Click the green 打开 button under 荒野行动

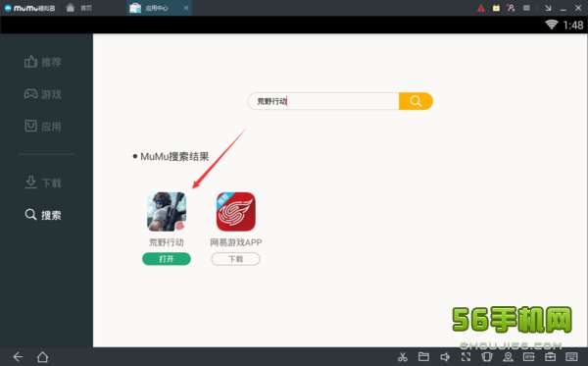(167, 259)
